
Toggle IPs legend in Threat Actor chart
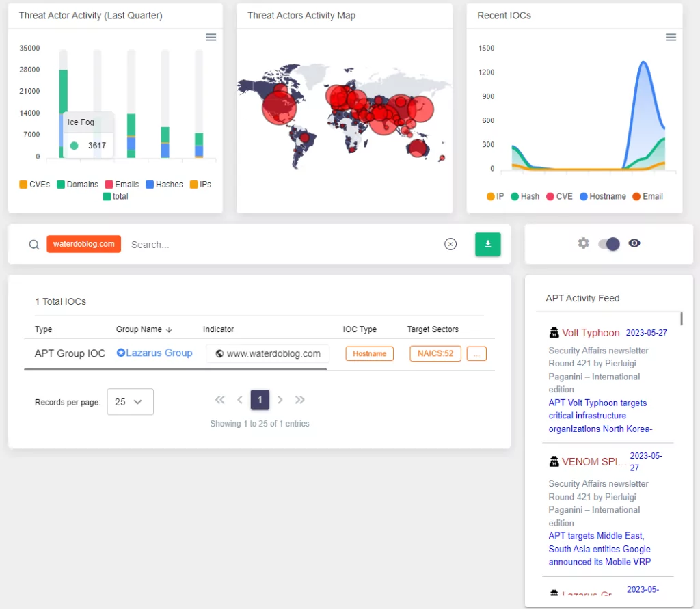[200, 185]
